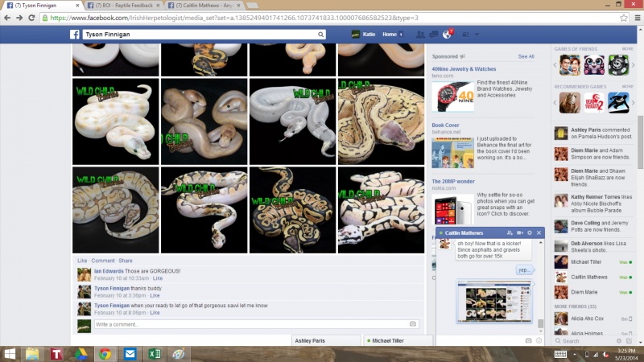Open the privacy shortcuts icon in header

[x=466, y=35]
